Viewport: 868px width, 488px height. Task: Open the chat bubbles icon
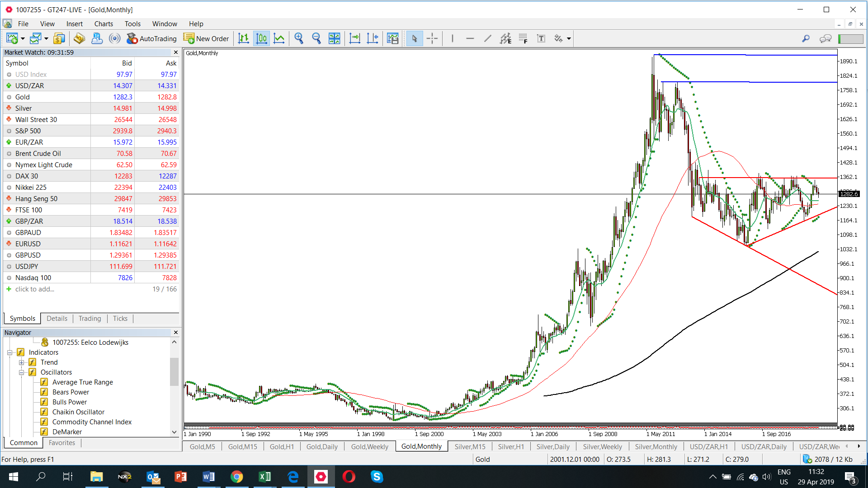pos(826,38)
